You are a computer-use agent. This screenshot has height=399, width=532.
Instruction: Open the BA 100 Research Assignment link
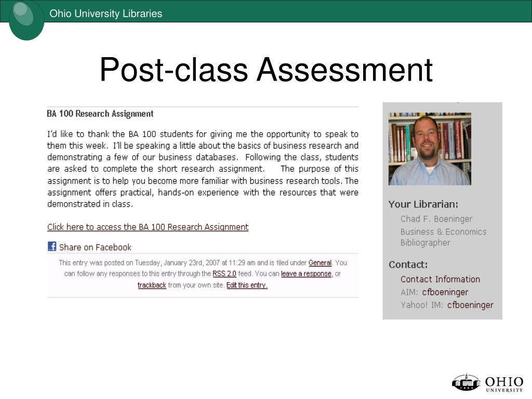click(x=148, y=227)
